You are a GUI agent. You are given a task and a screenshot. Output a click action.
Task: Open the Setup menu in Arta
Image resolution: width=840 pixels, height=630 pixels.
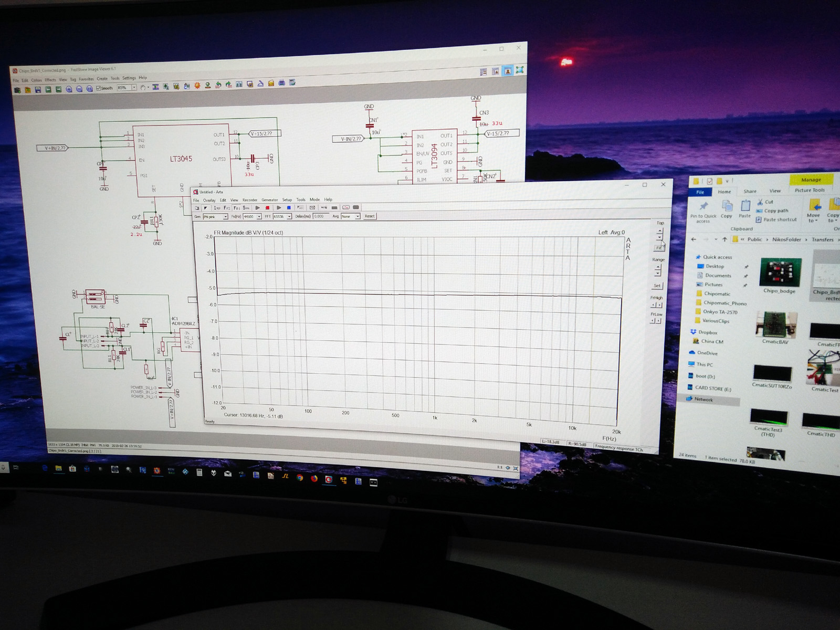(x=287, y=200)
